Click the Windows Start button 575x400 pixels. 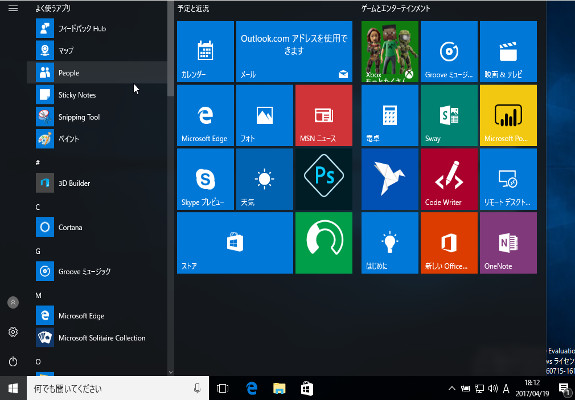click(x=13, y=388)
